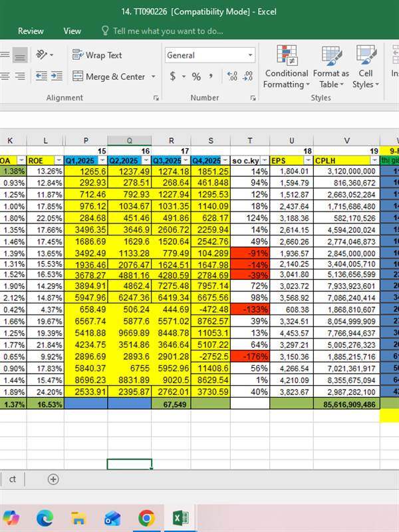Switch to the ct sheet tab
This screenshot has height=532, width=399.
(13, 479)
